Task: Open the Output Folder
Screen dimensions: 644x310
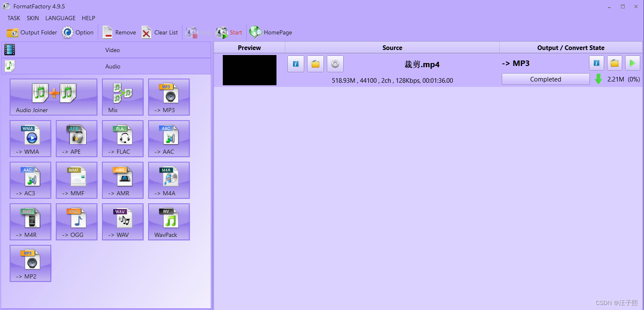Action: click(x=32, y=32)
